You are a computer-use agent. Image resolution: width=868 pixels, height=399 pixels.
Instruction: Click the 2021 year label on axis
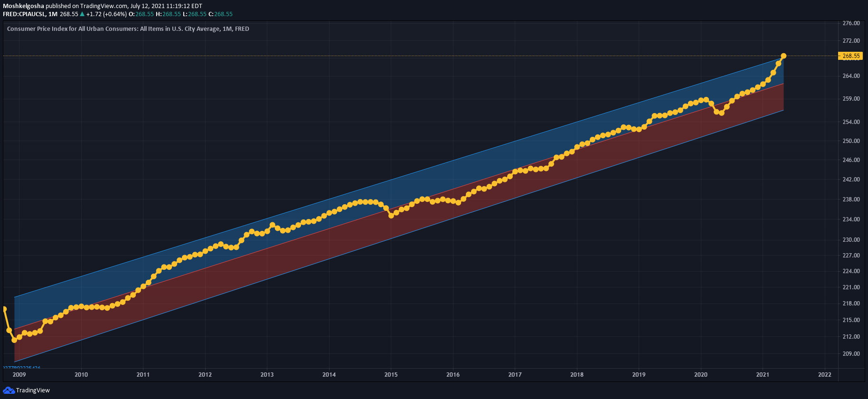[x=763, y=375]
